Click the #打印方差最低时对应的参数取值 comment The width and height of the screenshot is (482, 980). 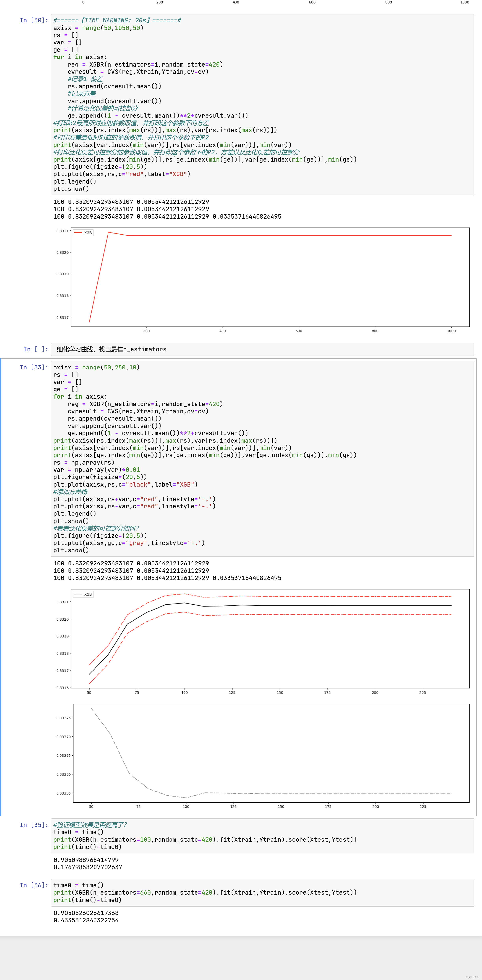click(x=131, y=137)
